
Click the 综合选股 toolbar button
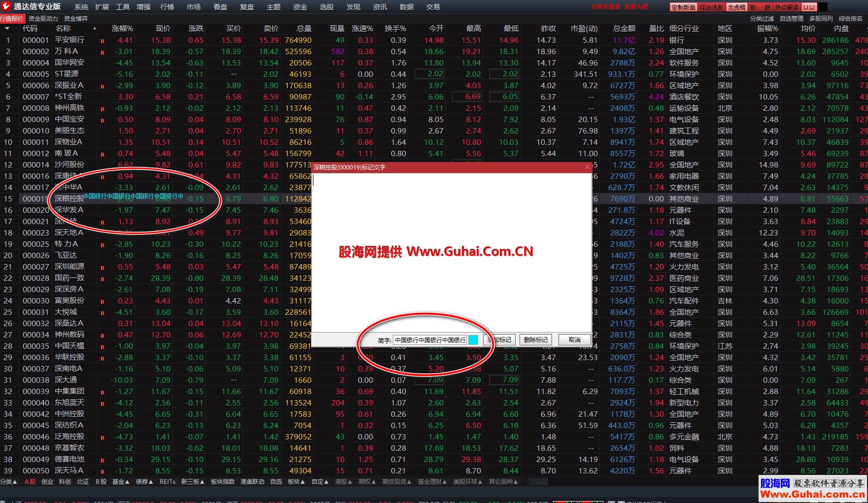tap(711, 7)
